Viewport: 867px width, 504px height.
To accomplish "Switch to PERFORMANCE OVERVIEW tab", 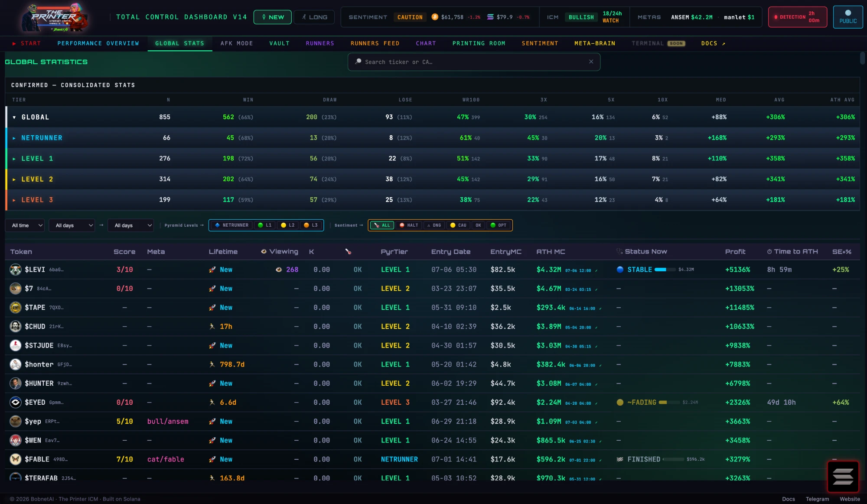I will click(98, 43).
